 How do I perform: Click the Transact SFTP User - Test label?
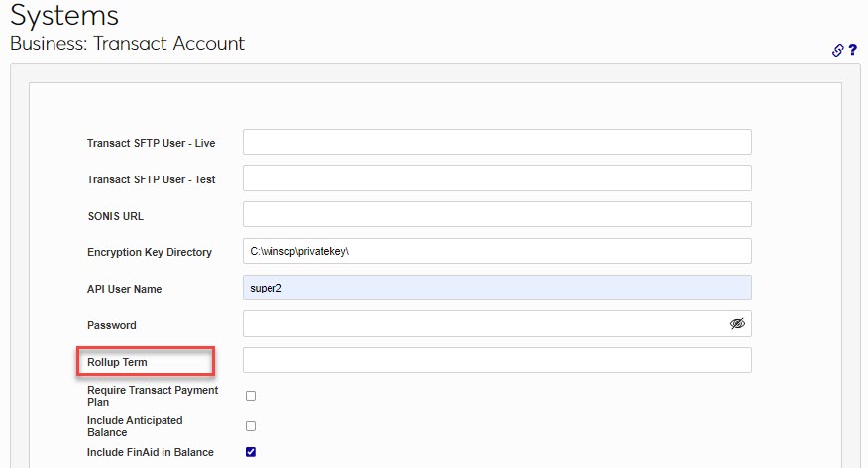click(x=152, y=179)
